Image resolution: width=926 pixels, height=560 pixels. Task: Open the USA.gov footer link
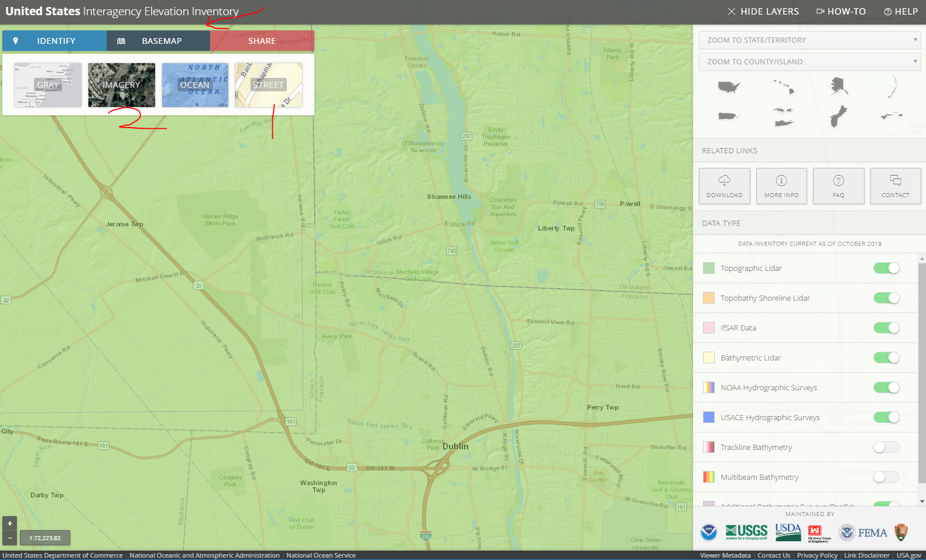909,555
